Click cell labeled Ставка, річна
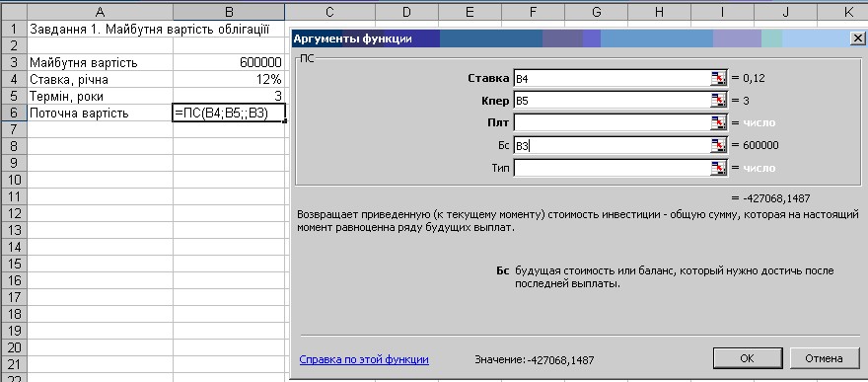The width and height of the screenshot is (868, 382). [100, 79]
